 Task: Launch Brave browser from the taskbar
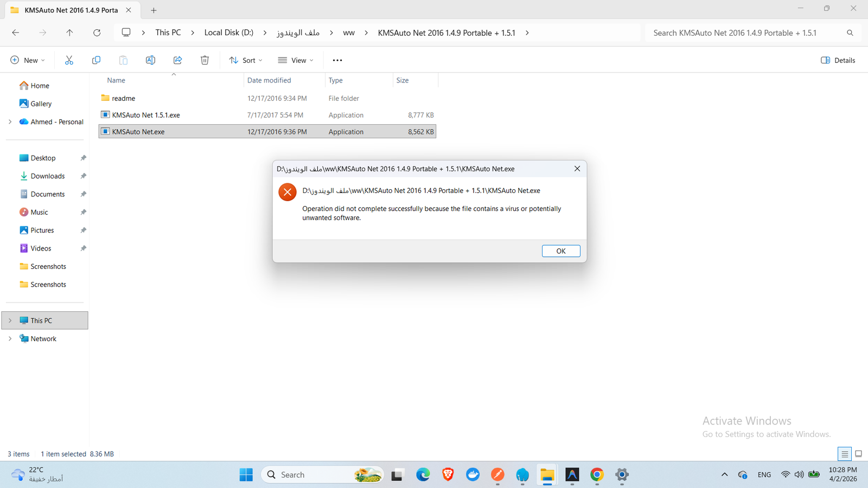tap(448, 475)
